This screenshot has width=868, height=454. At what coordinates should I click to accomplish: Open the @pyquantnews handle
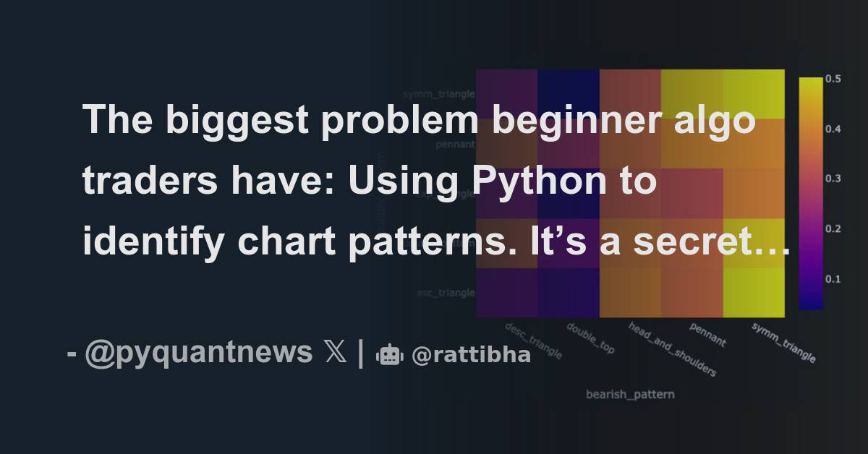click(199, 354)
